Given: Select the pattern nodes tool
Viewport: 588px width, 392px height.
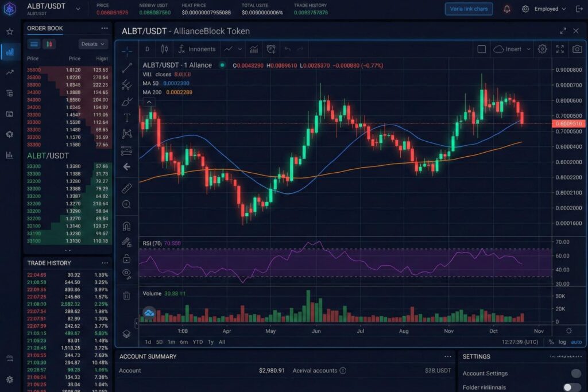Looking at the screenshot, I should (x=127, y=134).
